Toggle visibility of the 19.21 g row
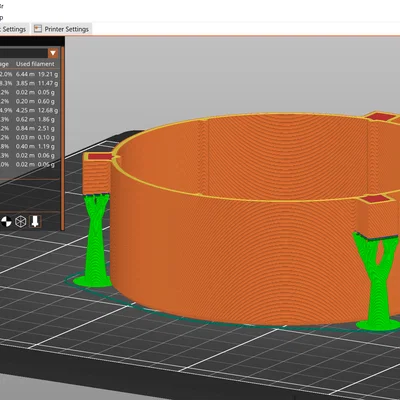 [x=29, y=74]
